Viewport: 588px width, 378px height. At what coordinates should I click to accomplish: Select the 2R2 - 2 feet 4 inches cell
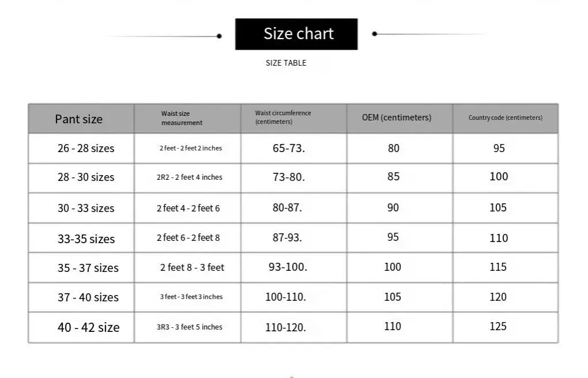coord(189,177)
